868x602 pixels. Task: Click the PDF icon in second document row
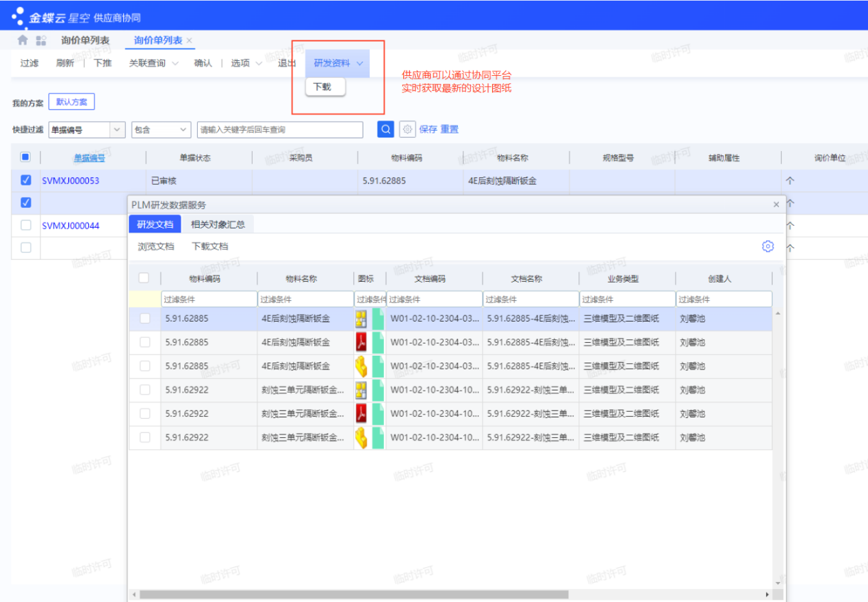(361, 342)
